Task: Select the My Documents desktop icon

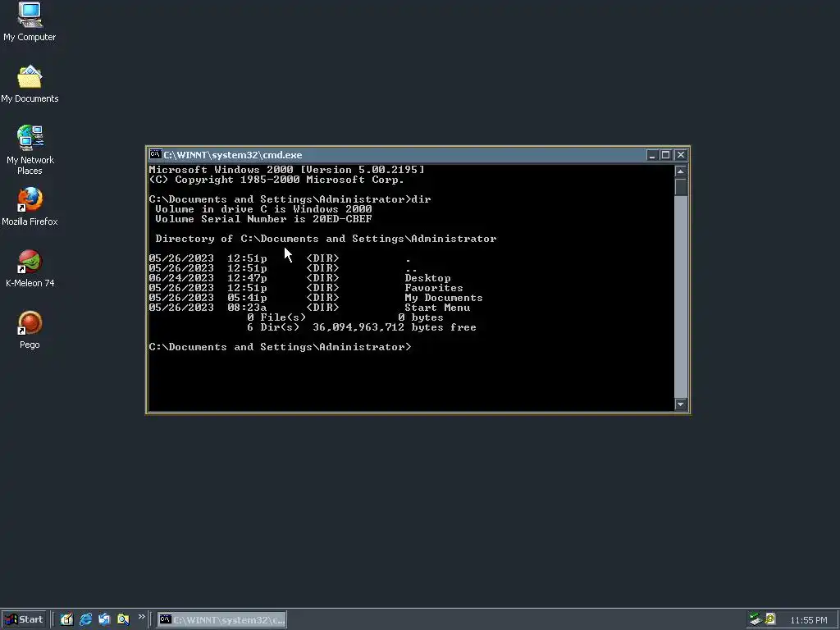Action: click(x=30, y=84)
